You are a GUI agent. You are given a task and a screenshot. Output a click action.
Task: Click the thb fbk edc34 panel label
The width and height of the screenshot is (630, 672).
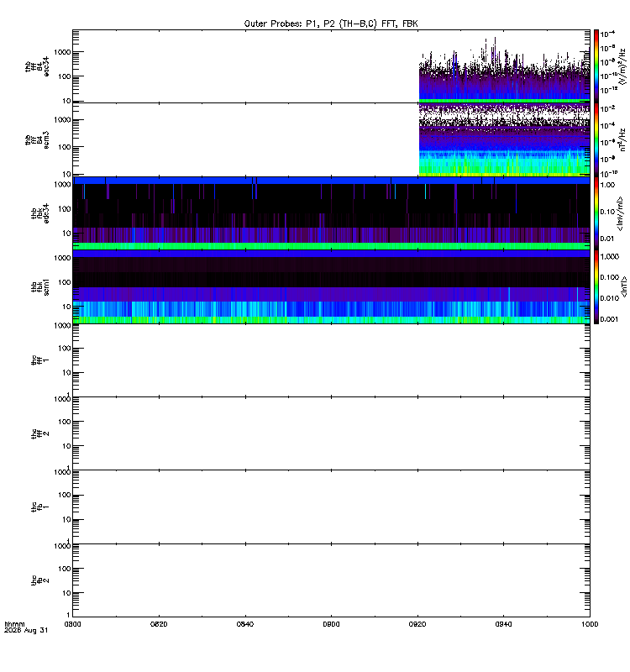pyautogui.click(x=40, y=213)
